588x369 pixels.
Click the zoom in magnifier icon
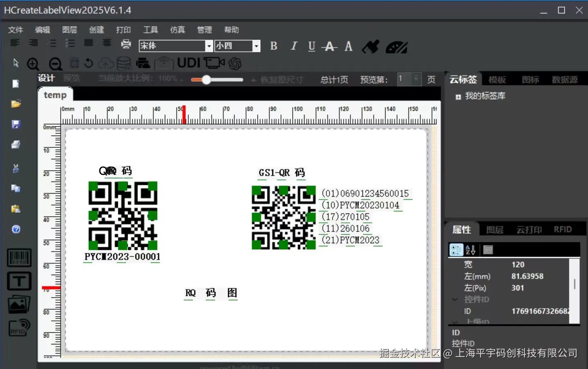[x=33, y=64]
